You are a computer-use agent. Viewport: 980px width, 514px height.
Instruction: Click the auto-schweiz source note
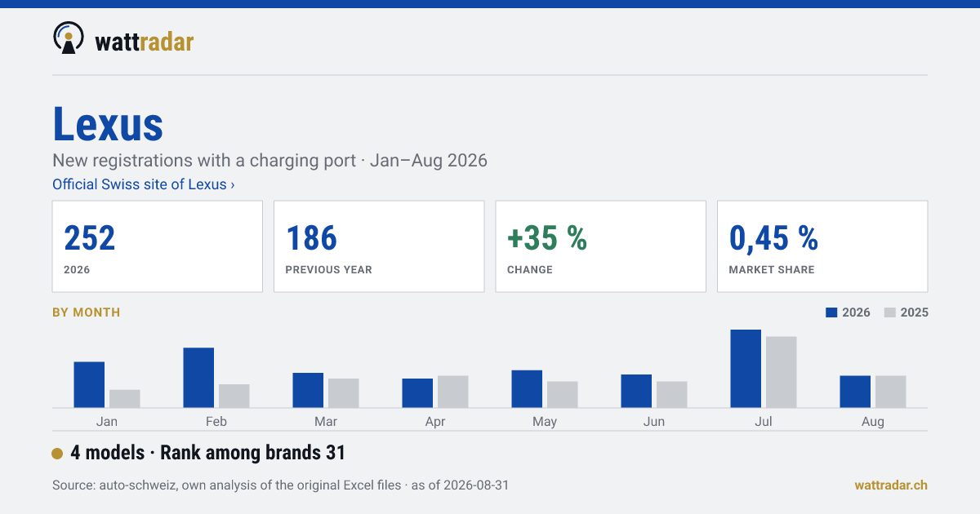point(280,485)
